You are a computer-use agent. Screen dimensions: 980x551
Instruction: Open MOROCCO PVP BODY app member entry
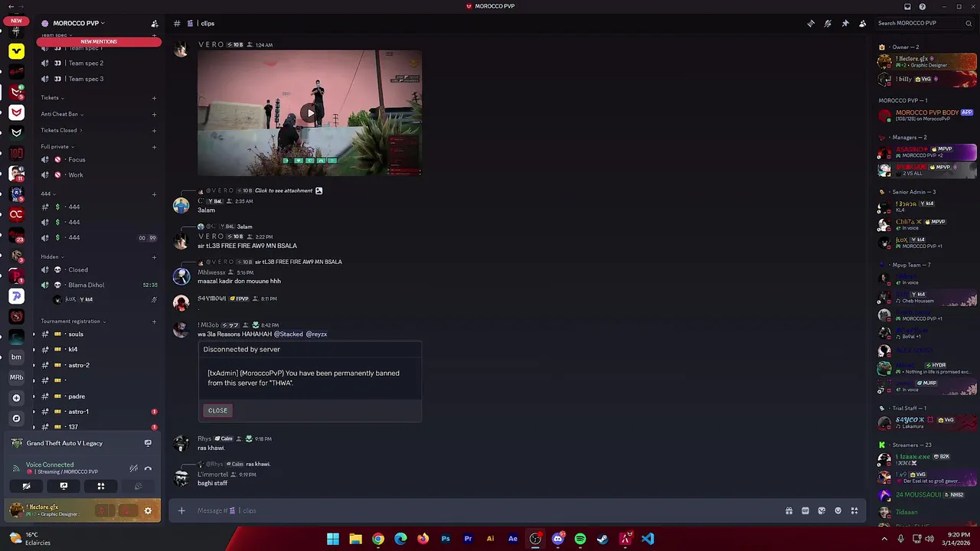coord(927,116)
